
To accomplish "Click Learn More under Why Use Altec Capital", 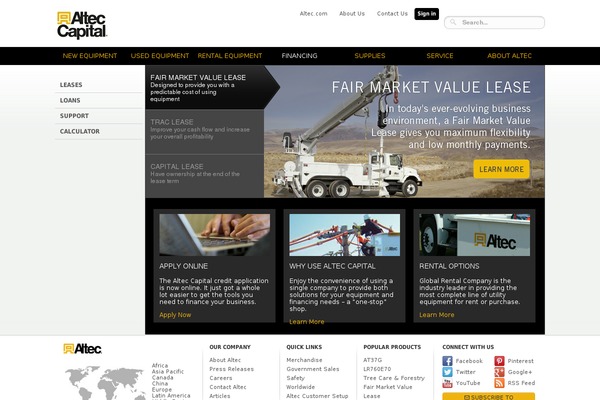I will pos(307,322).
